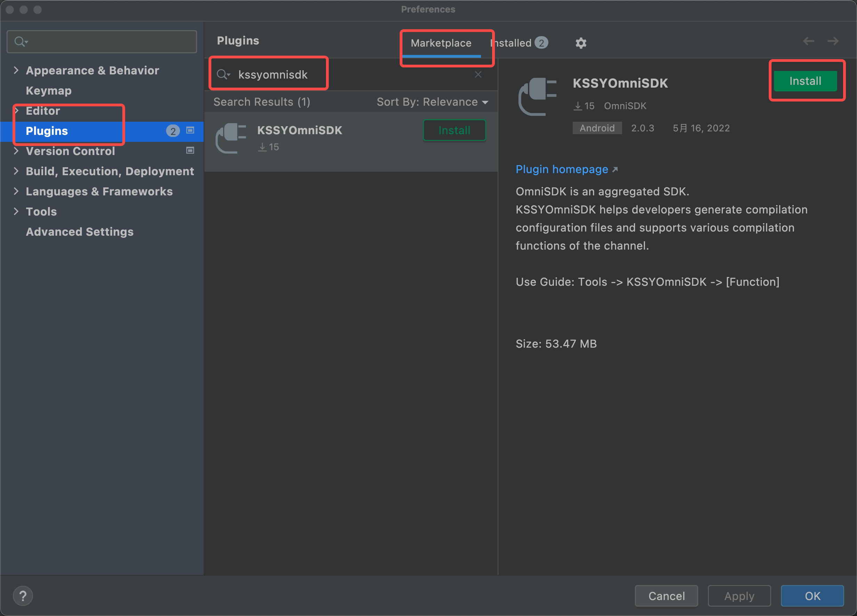The height and width of the screenshot is (616, 857).
Task: Click the preferences search magnifier icon
Action: click(x=21, y=41)
